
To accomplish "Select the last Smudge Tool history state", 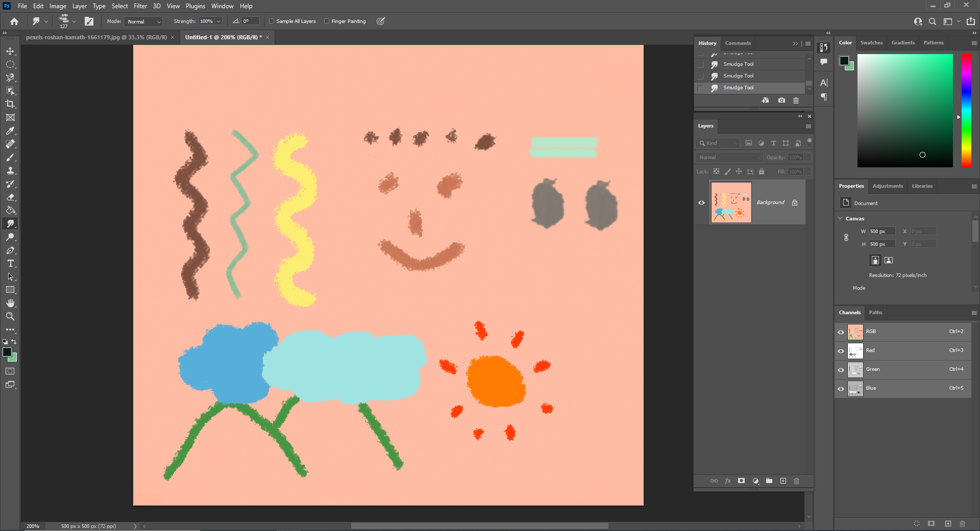I will coord(750,88).
